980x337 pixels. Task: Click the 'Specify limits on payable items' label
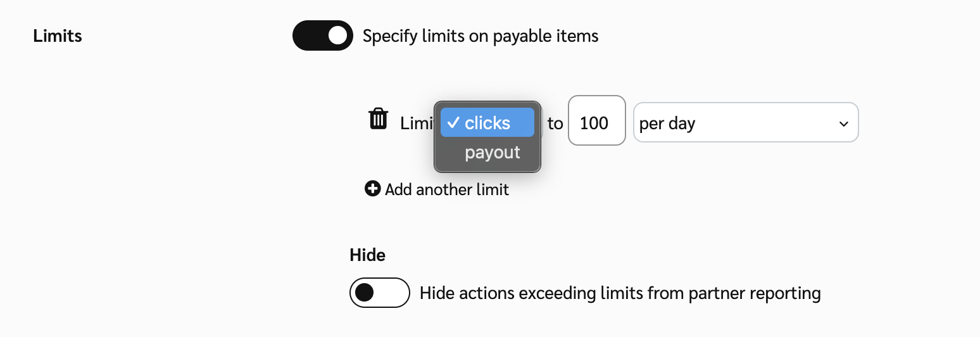[x=481, y=36]
